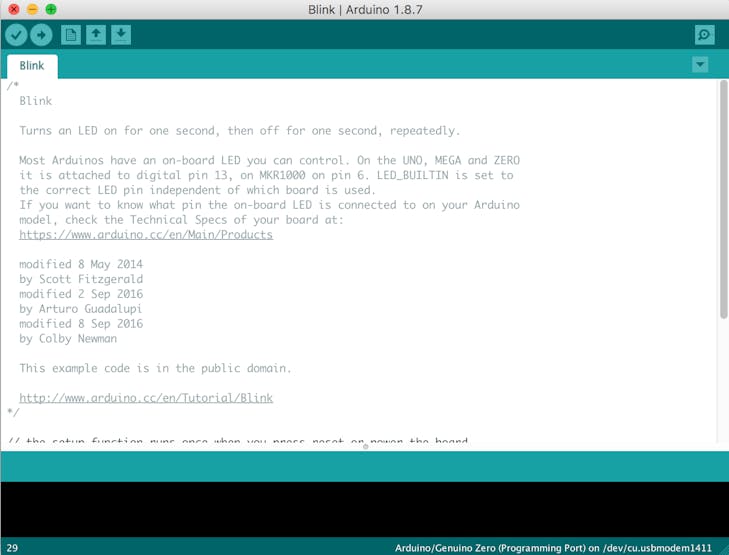Expand the tab options dropdown arrow
This screenshot has height=555, width=729.
pos(700,65)
